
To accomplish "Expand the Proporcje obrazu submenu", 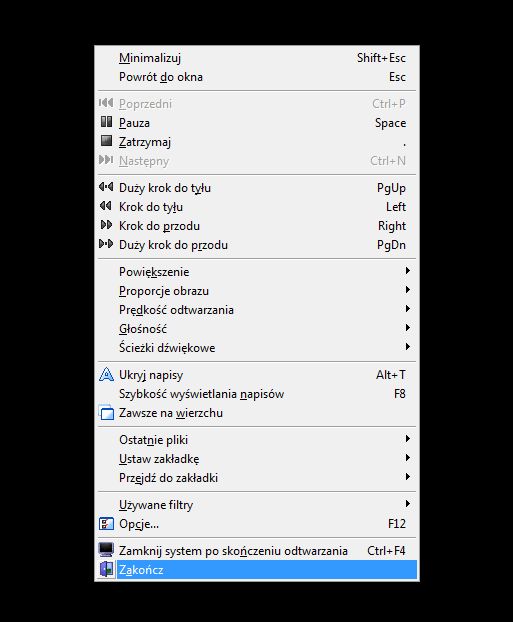I will (x=257, y=291).
